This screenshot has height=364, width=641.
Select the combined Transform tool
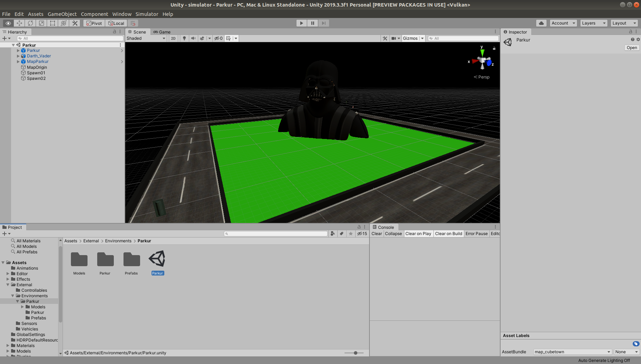[x=64, y=23]
